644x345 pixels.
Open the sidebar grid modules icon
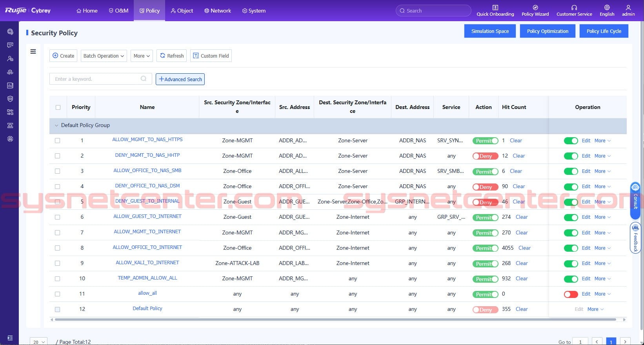pos(10,112)
